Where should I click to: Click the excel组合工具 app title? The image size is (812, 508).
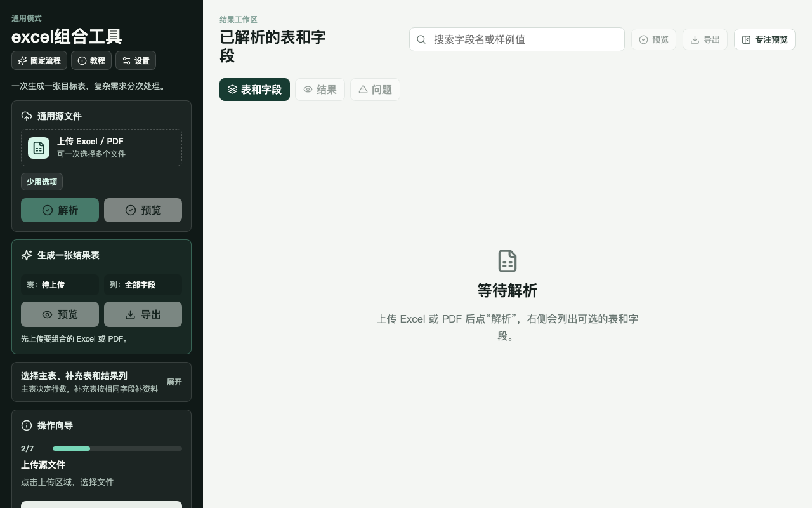pyautogui.click(x=67, y=36)
